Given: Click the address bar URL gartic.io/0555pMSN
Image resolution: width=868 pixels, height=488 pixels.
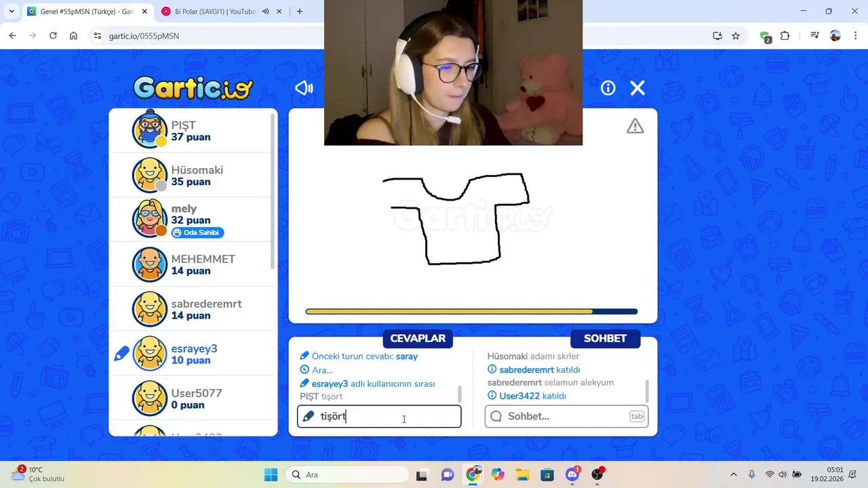Looking at the screenshot, I should pos(144,36).
